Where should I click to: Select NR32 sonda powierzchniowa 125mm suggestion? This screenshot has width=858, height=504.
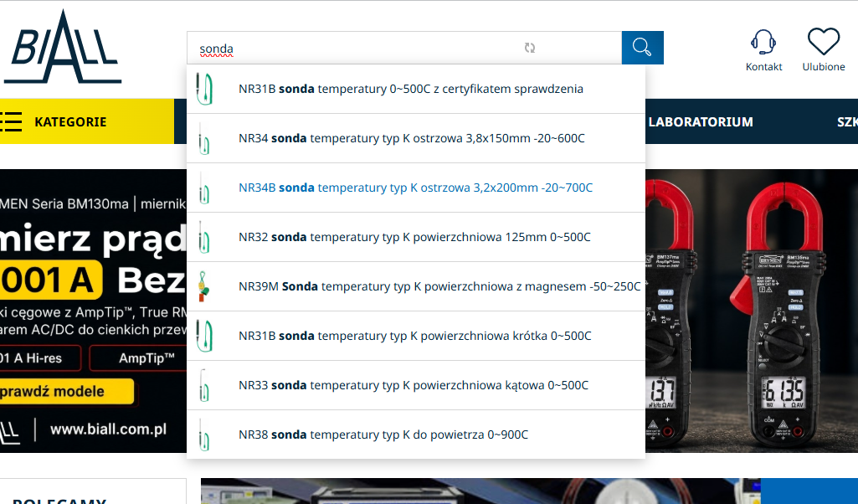(x=416, y=237)
